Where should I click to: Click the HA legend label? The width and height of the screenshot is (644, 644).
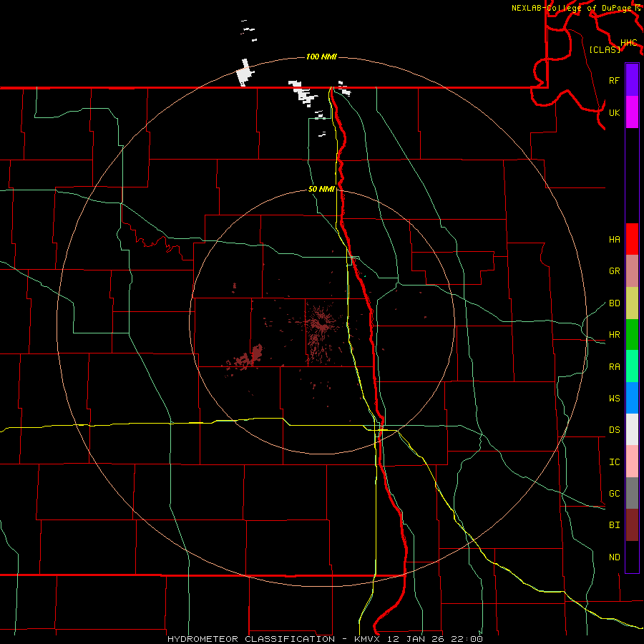pos(614,239)
